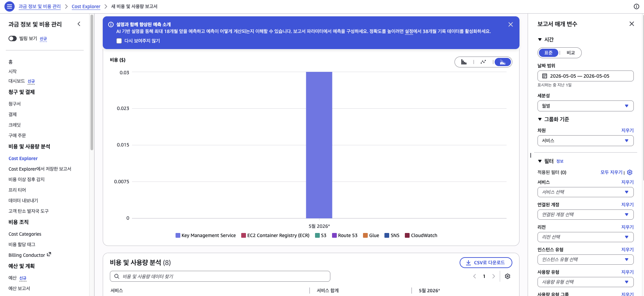
Task: Close the forecast announcement banner
Action: tap(510, 25)
